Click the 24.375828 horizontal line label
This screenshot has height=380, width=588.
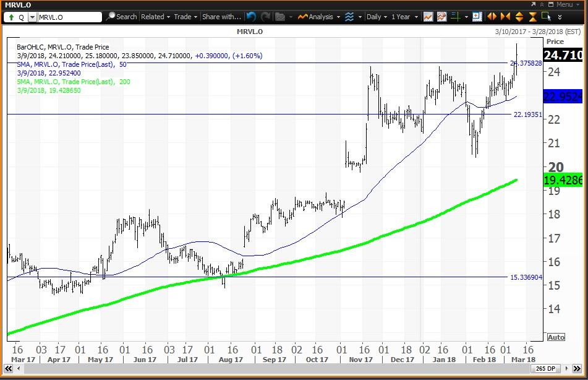point(526,63)
